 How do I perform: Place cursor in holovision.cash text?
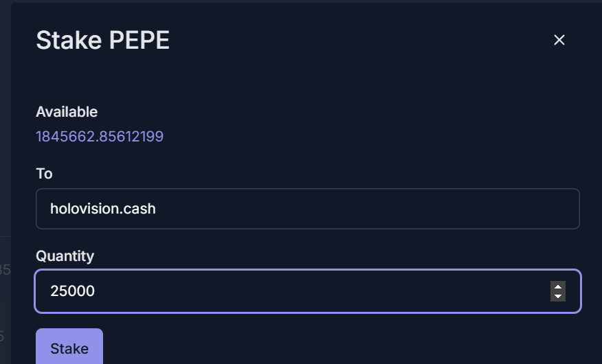[x=103, y=209]
